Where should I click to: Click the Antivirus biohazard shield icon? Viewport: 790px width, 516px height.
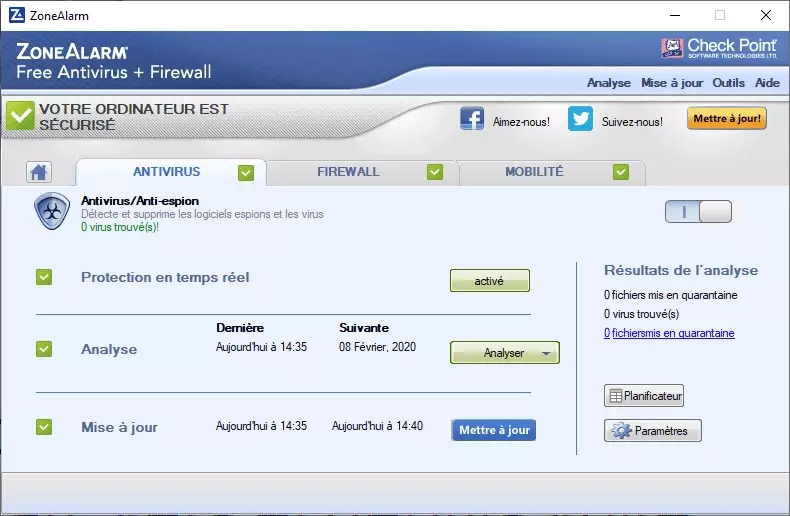pyautogui.click(x=52, y=211)
